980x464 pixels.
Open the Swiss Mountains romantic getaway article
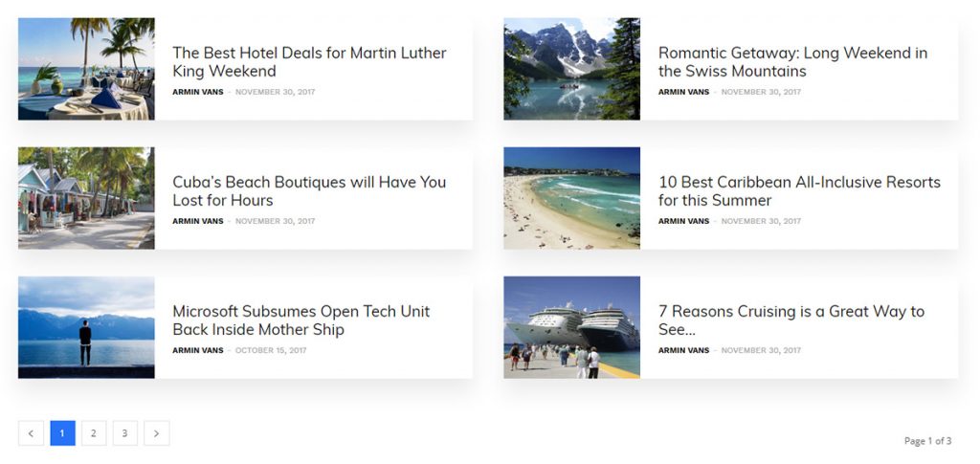(x=792, y=62)
